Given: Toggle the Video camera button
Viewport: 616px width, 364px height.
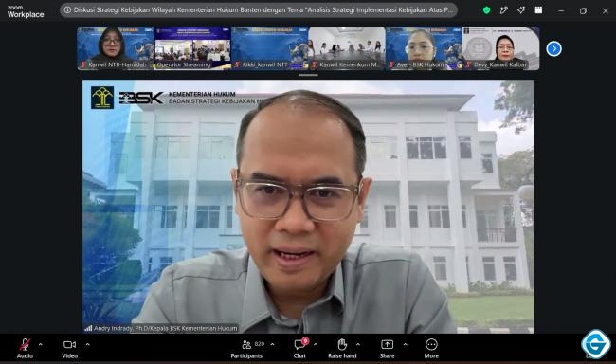Looking at the screenshot, I should [69, 345].
